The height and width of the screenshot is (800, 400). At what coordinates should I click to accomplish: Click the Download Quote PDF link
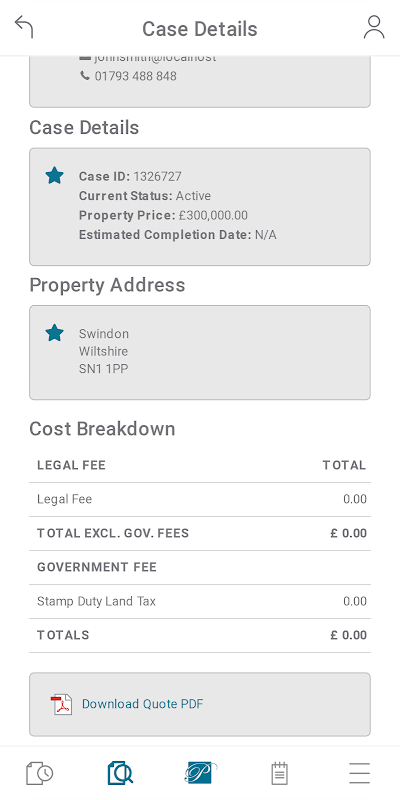point(142,704)
